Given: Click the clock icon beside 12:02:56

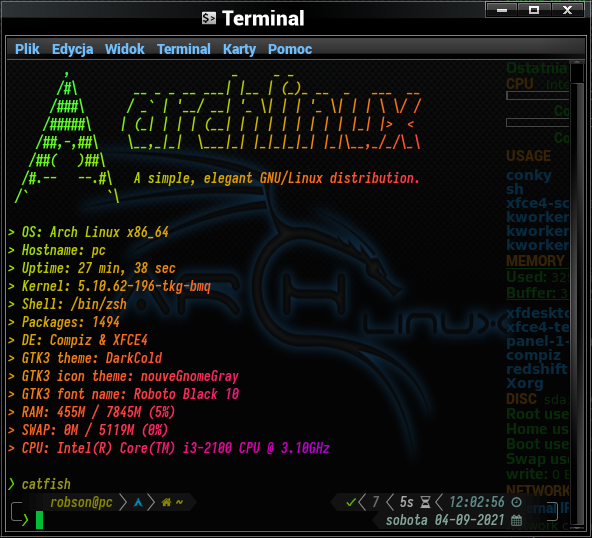Looking at the screenshot, I should [516, 502].
